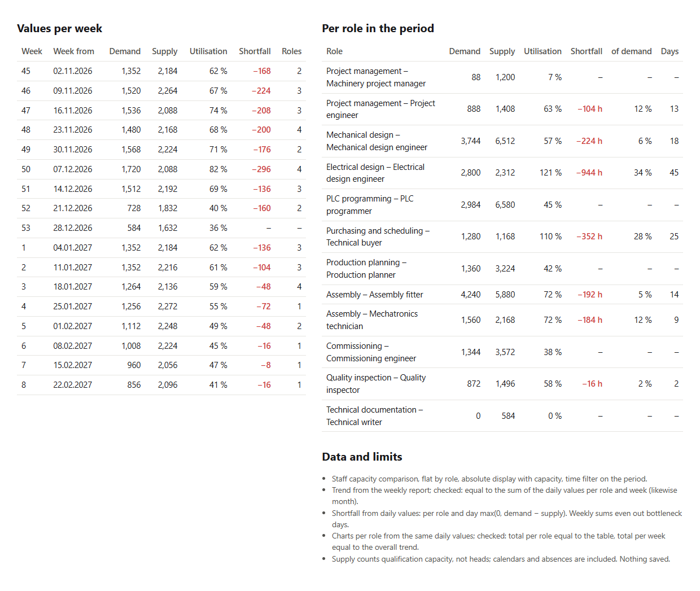The image size is (700, 591).
Task: Select date 02.11.2026 in week 45
Action: 73,71
